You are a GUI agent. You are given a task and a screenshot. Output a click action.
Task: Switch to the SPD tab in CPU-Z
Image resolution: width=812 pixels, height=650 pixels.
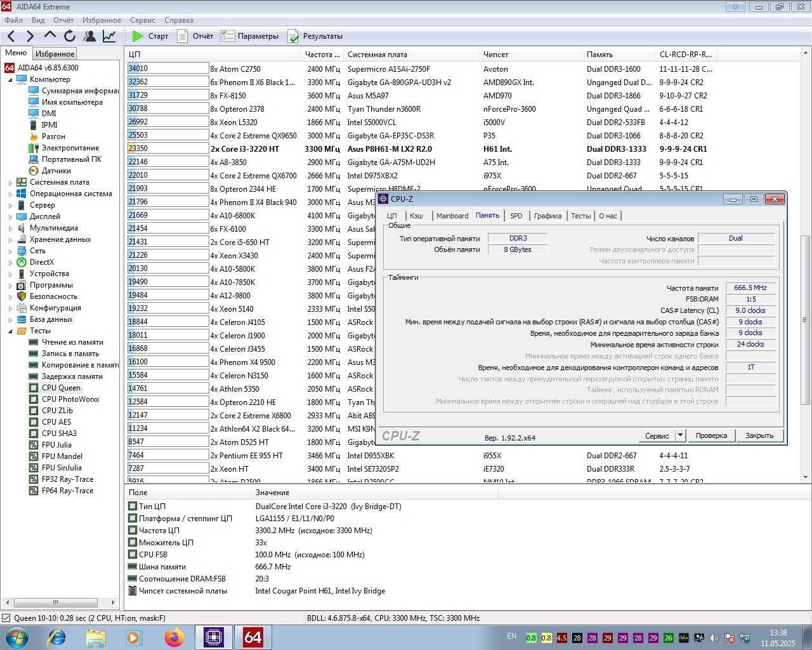516,216
